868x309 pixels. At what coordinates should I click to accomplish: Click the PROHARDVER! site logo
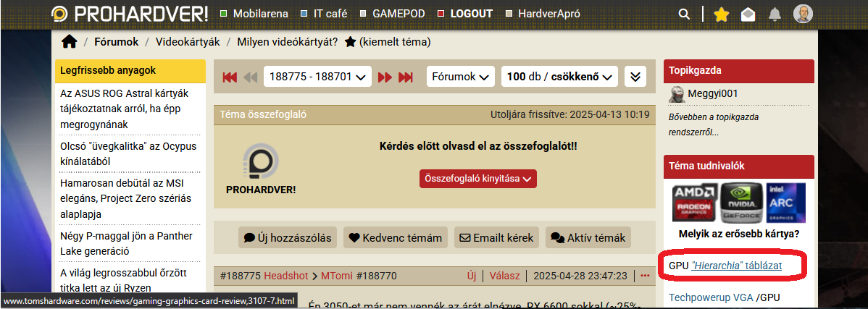coord(130,14)
